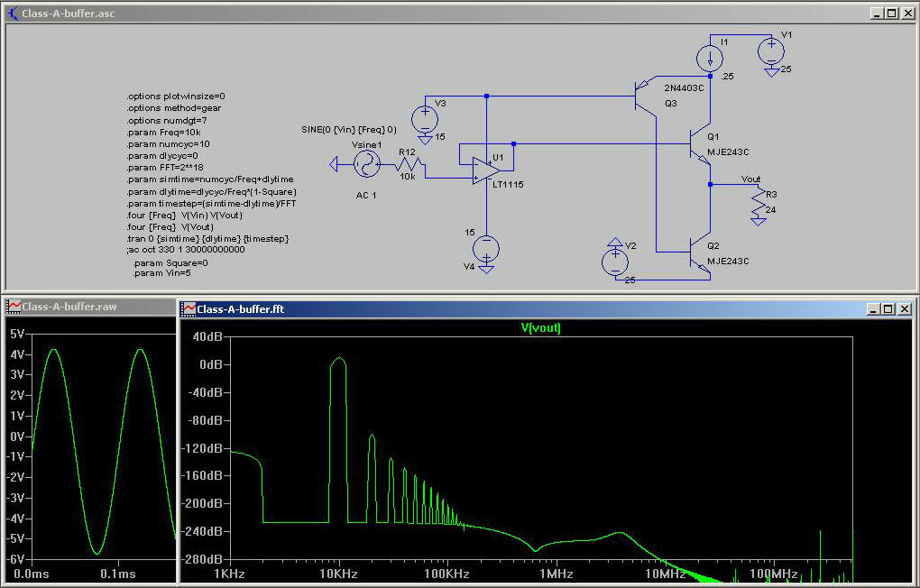This screenshot has height=588, width=920.
Task: Click the ground symbol under V1
Action: (x=771, y=71)
